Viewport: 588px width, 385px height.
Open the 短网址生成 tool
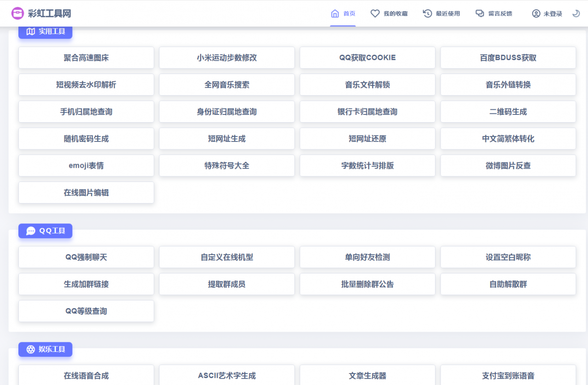pyautogui.click(x=227, y=138)
